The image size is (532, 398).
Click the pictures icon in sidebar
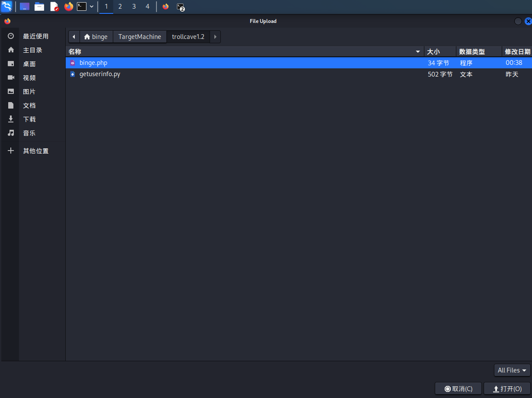pos(11,92)
